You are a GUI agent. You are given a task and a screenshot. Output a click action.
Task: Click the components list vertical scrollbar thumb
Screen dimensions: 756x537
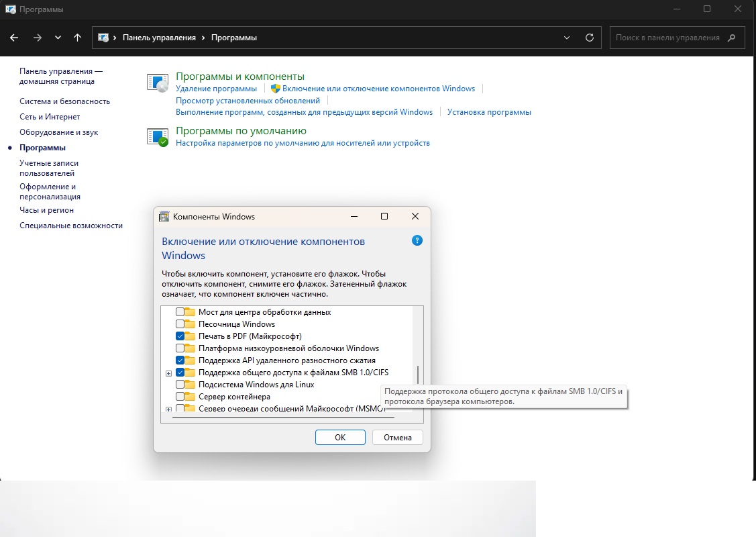tap(418, 375)
